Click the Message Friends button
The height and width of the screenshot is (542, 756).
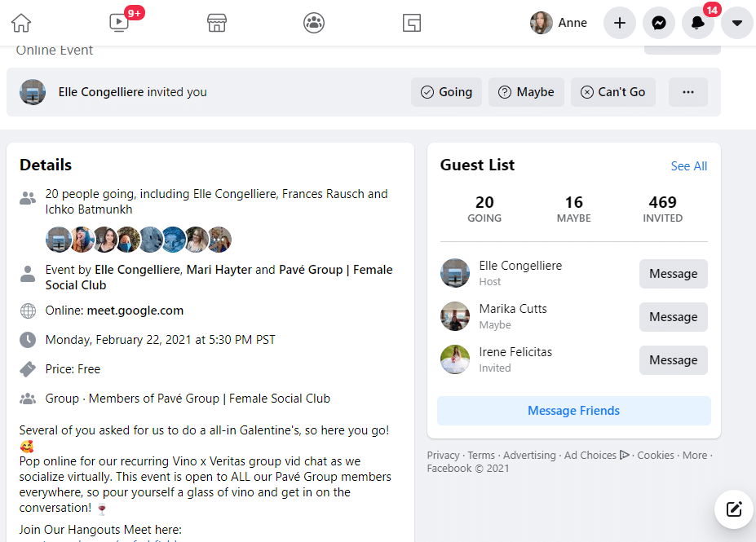click(573, 411)
